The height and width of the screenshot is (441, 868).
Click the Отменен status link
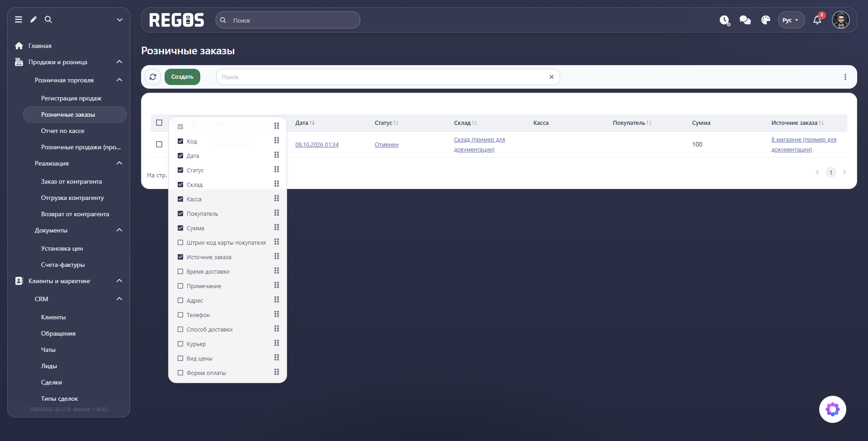(387, 145)
